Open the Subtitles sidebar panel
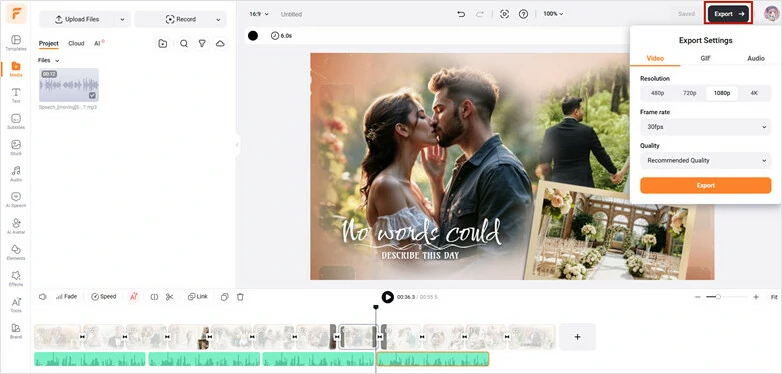The image size is (782, 374). coord(16,122)
